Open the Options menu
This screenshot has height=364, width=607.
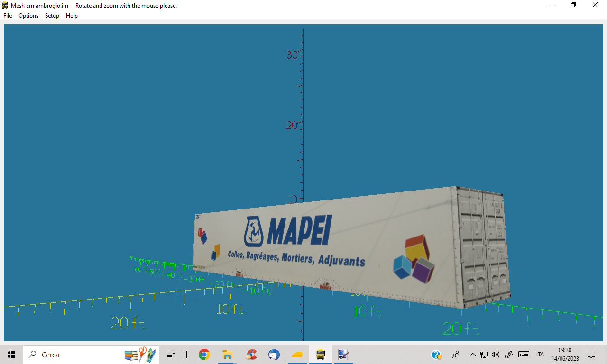(28, 16)
